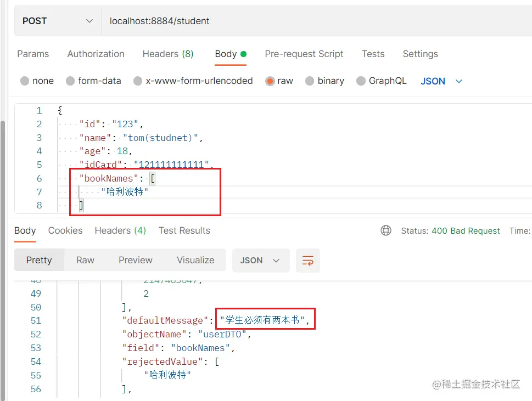Click the localhost:8884/student URL field
The image size is (532, 401).
pos(317,21)
